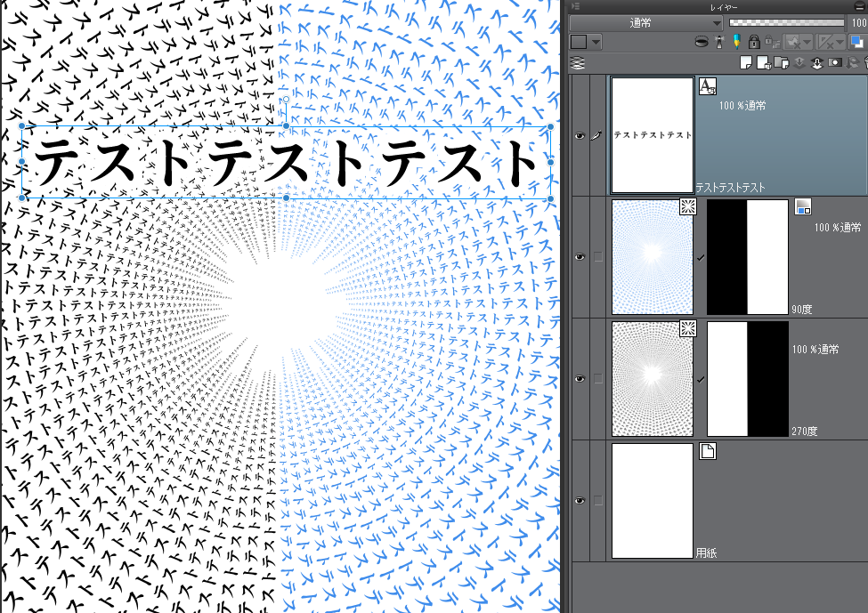Toggle the 270度 mask link checkmark
868x613 pixels.
tap(701, 380)
